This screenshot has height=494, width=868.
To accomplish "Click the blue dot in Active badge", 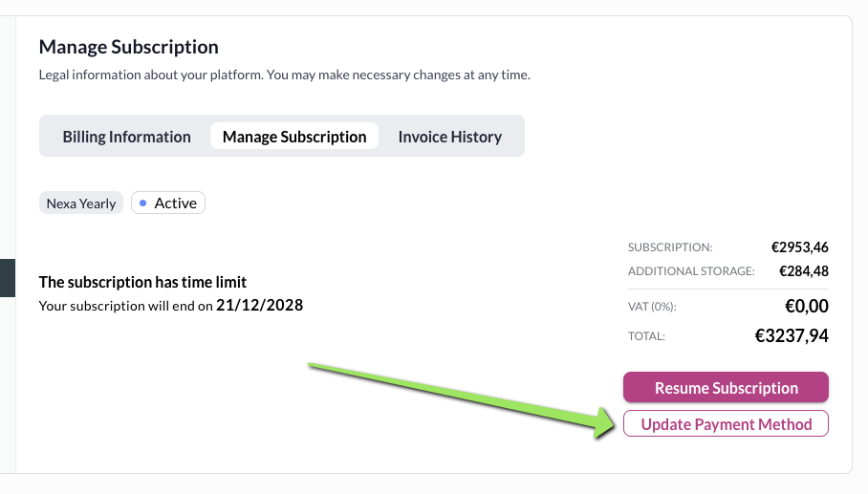I will [143, 204].
